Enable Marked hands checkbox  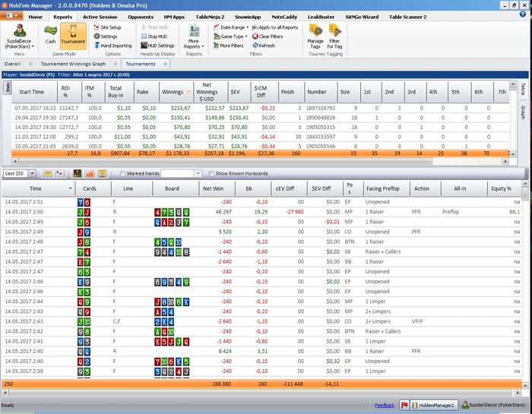click(x=123, y=174)
